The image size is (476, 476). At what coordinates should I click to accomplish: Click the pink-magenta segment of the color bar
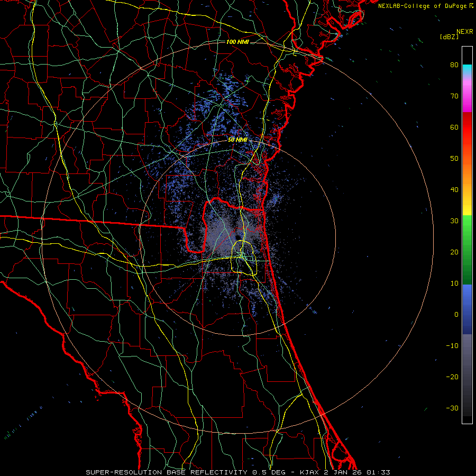467,94
